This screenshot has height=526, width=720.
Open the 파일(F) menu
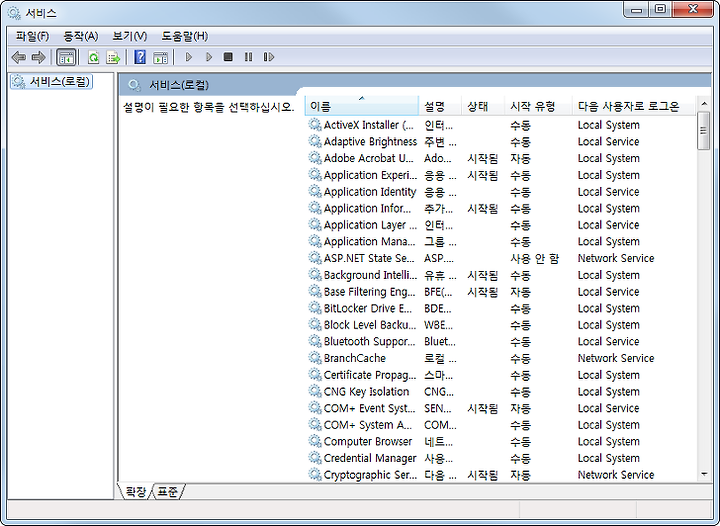click(x=32, y=36)
